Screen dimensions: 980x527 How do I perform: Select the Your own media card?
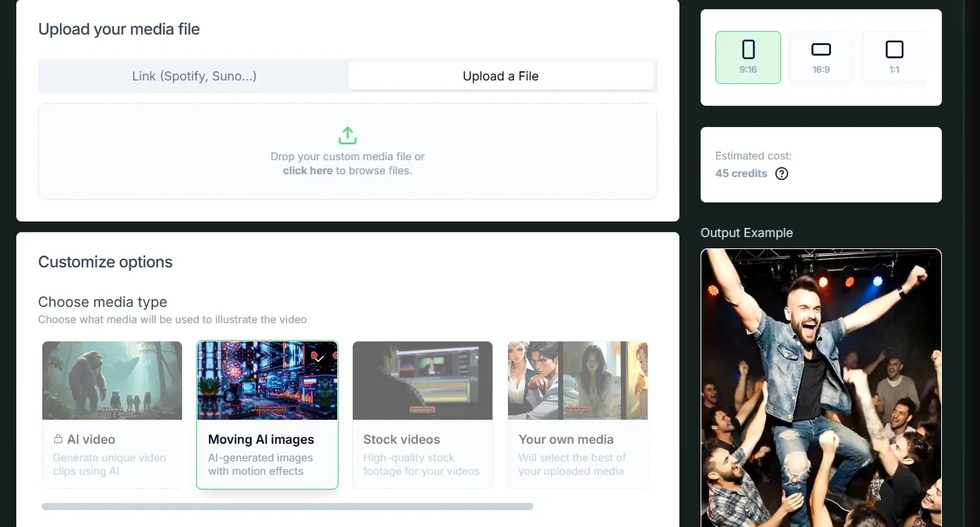tap(578, 415)
